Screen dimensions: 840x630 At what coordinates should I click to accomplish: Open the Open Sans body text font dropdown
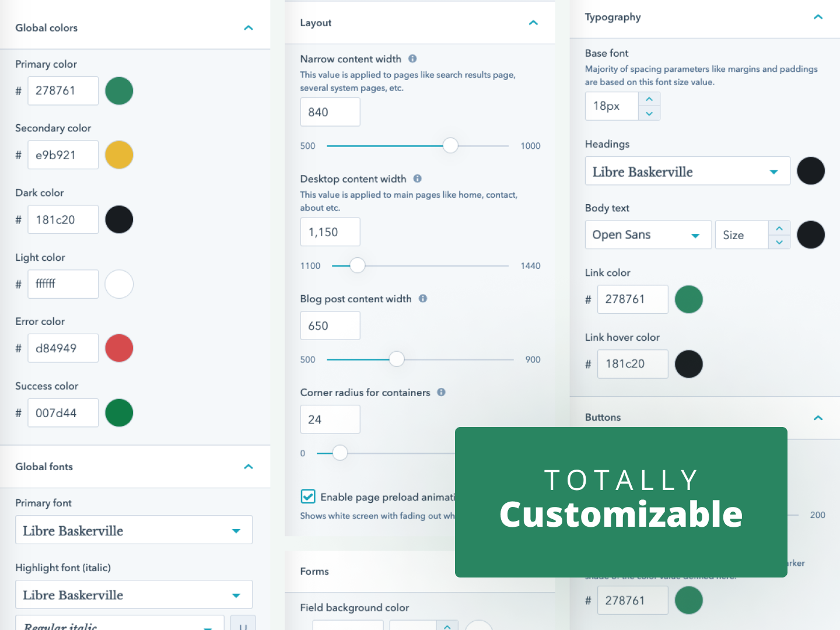point(695,235)
